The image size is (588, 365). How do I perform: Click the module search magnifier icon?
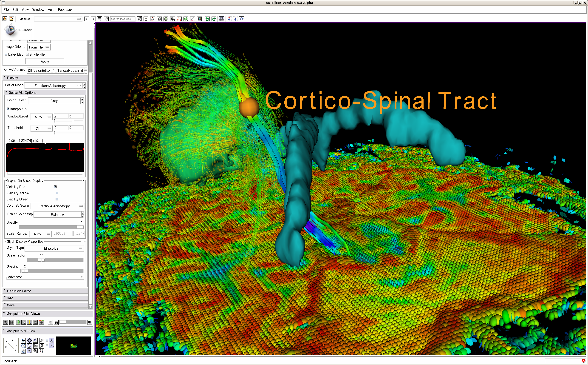(x=139, y=19)
